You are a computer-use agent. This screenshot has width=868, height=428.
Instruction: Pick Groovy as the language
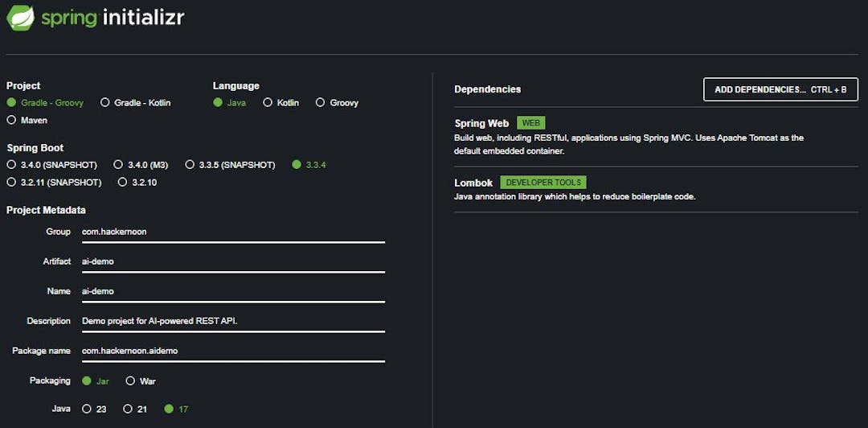pos(321,103)
